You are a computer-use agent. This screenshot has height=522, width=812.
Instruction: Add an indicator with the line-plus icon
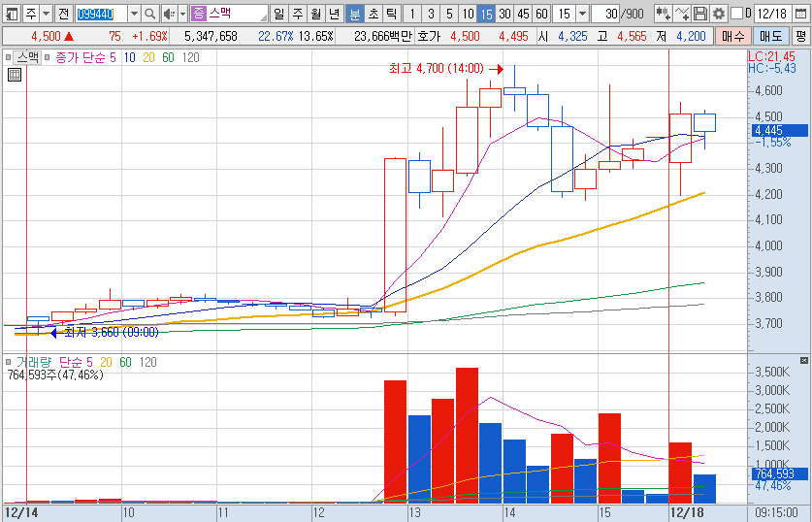pos(682,14)
